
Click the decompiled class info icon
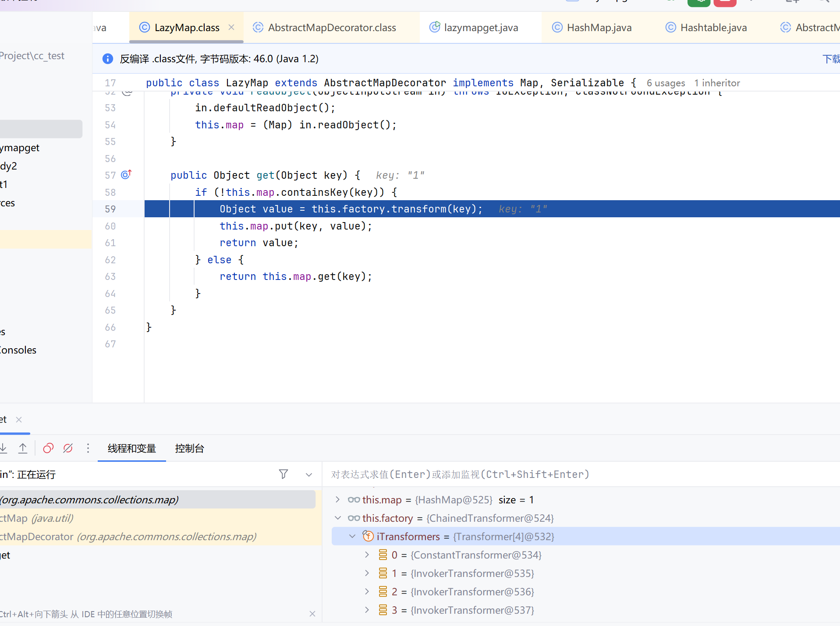(107, 59)
